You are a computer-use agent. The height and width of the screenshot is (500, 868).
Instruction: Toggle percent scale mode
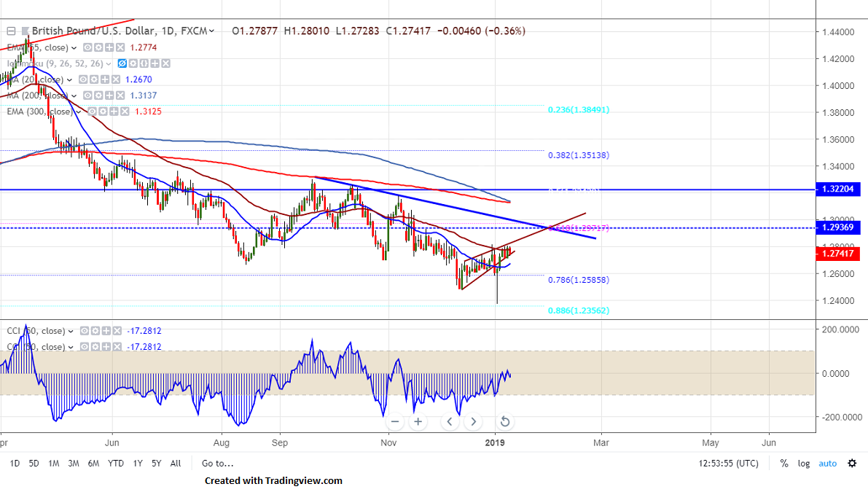(x=784, y=464)
